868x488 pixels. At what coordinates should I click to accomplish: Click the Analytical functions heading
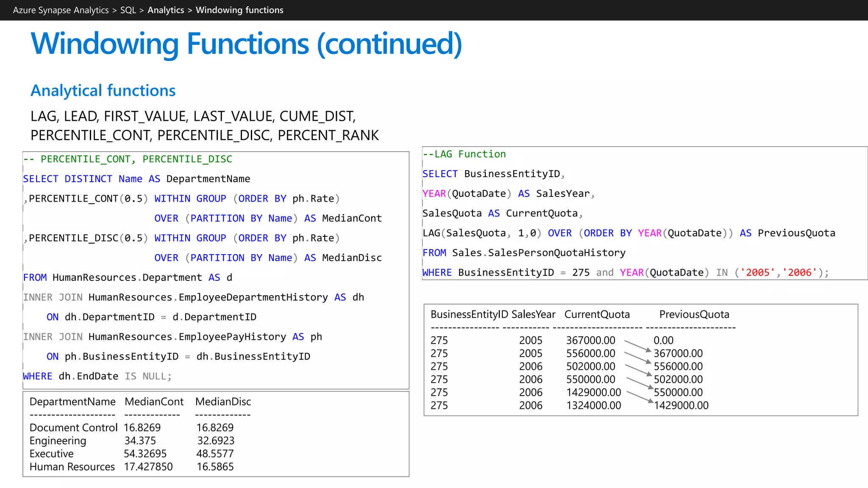pyautogui.click(x=103, y=90)
